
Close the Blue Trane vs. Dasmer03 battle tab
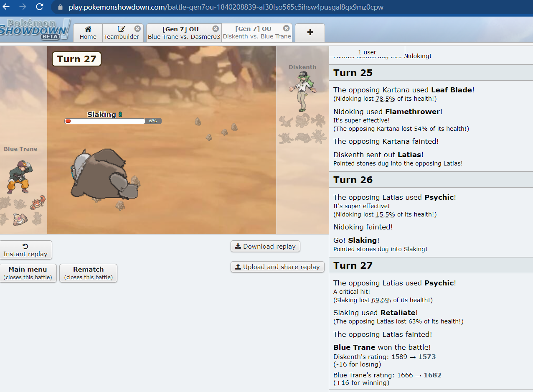216,29
